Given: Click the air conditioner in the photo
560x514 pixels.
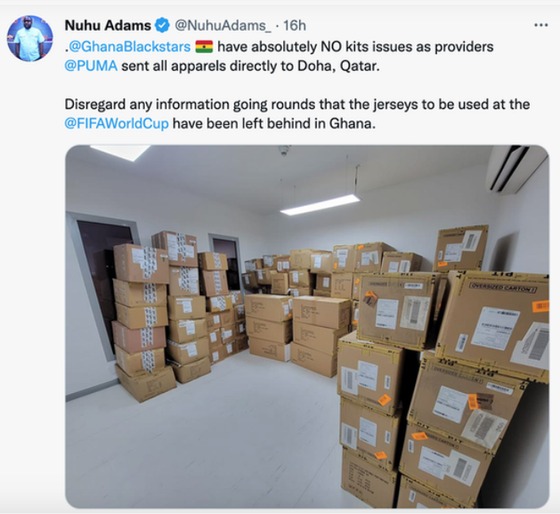Looking at the screenshot, I should click(516, 168).
